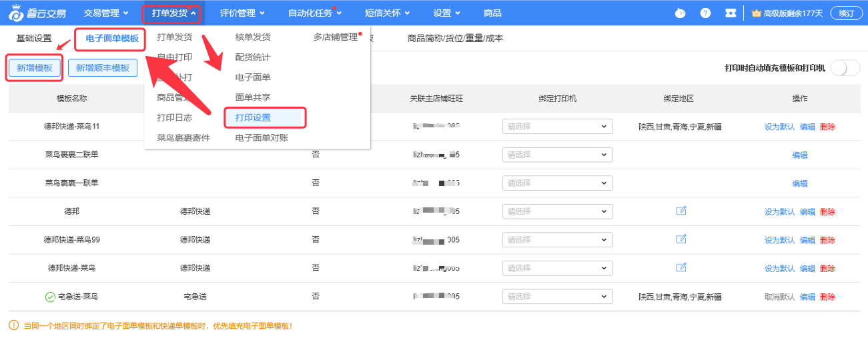Viewport: 868px width, 340px height.
Task: Select 菜鸟裹裹寄件 from the dropdown menu
Action: point(183,138)
